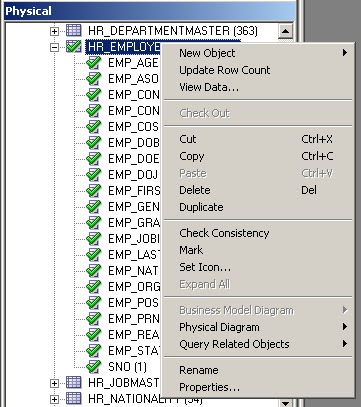This screenshot has height=407, width=361.
Task: Click the EMP_GEN column check icon
Action: pyautogui.click(x=94, y=207)
